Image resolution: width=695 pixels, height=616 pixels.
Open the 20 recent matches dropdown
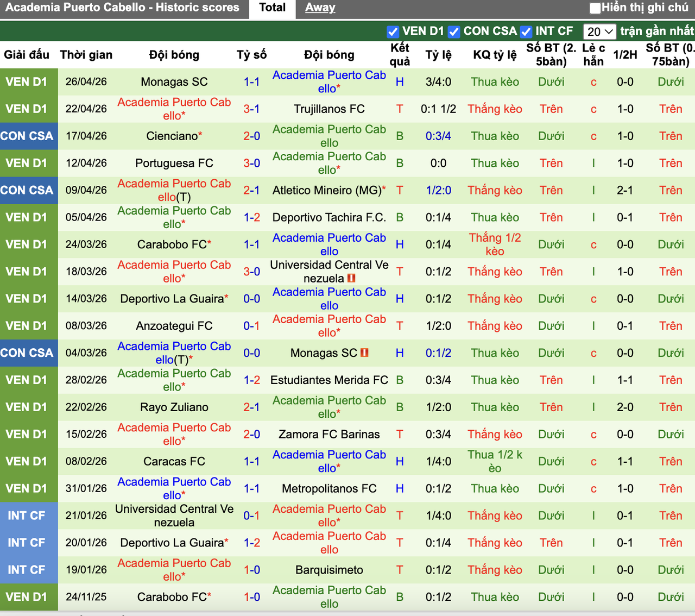click(x=600, y=32)
